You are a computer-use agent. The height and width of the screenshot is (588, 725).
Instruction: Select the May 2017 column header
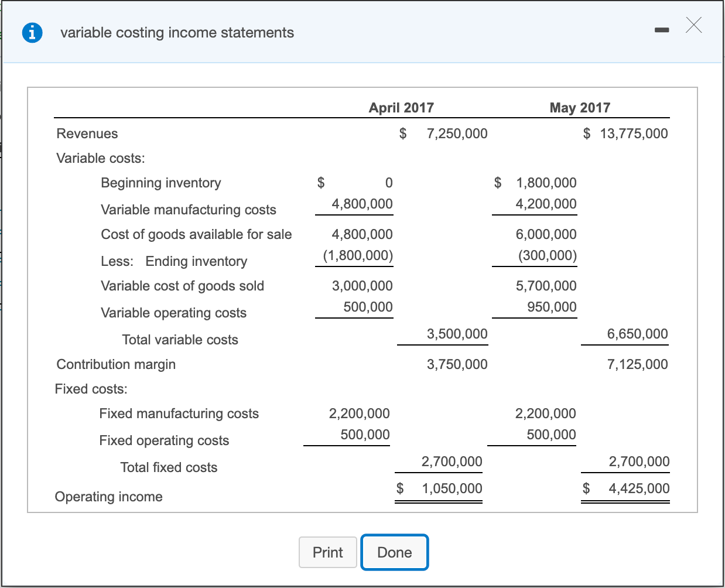580,108
